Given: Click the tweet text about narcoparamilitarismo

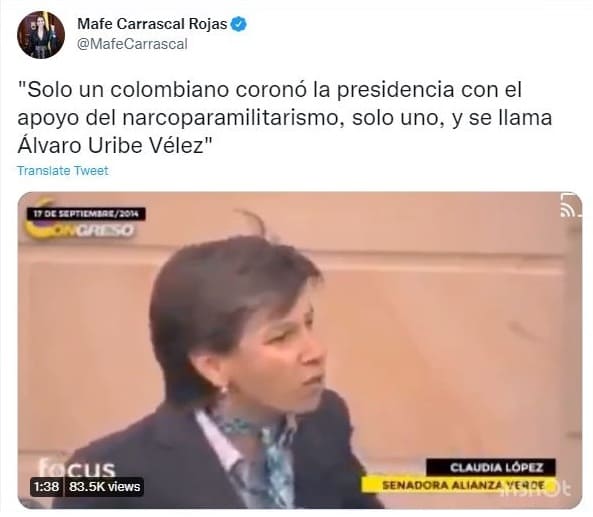Looking at the screenshot, I should (284, 118).
